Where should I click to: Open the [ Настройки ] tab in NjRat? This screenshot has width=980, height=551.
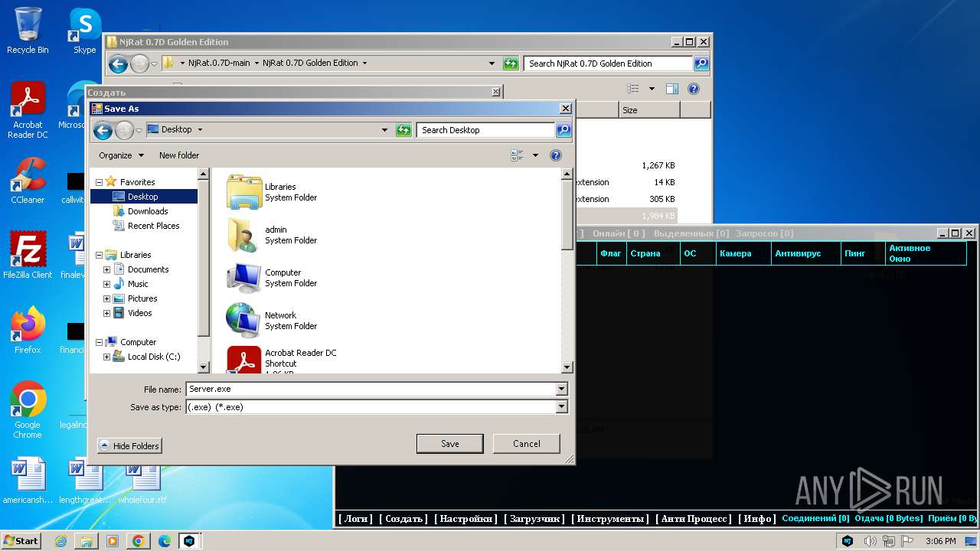click(466, 519)
